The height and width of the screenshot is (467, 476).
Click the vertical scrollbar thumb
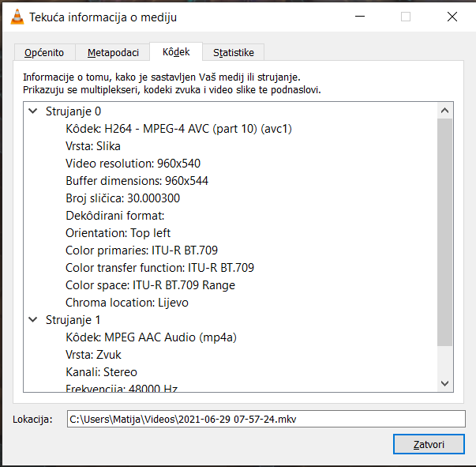point(445,233)
